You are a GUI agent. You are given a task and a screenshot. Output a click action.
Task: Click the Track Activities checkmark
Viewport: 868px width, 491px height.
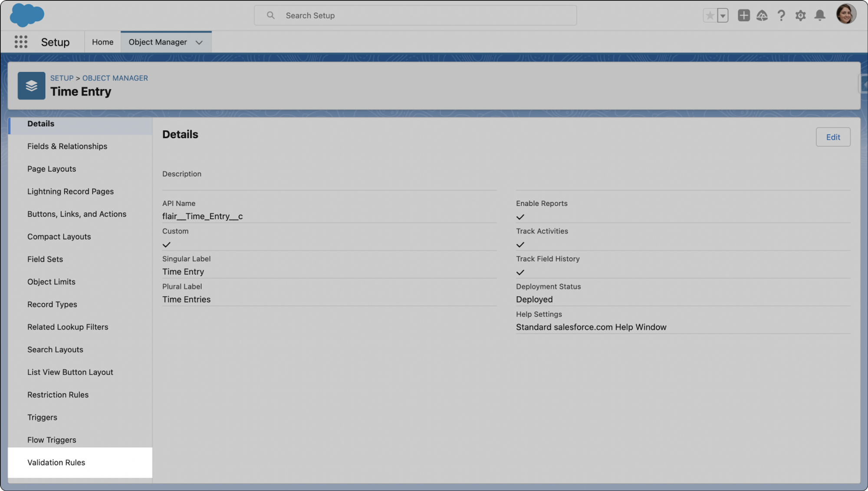520,245
